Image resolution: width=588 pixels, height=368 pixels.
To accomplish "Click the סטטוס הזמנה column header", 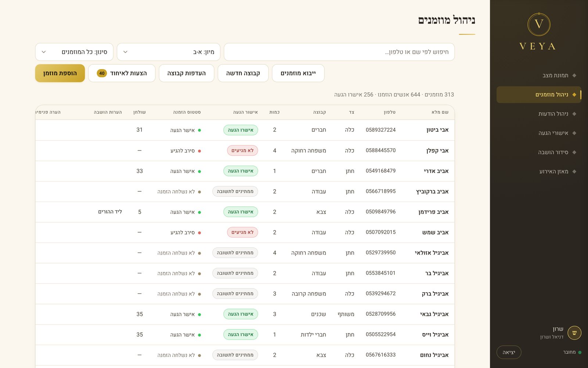I will coord(187,112).
